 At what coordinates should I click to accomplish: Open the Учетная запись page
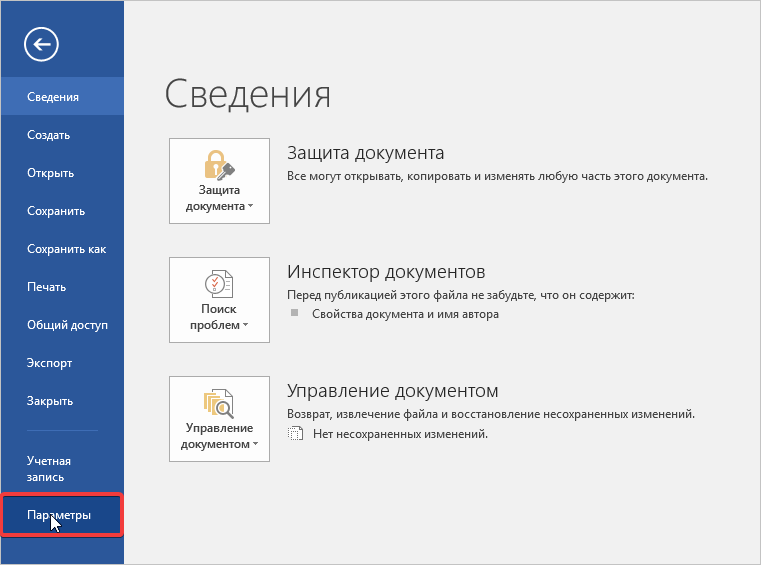49,469
